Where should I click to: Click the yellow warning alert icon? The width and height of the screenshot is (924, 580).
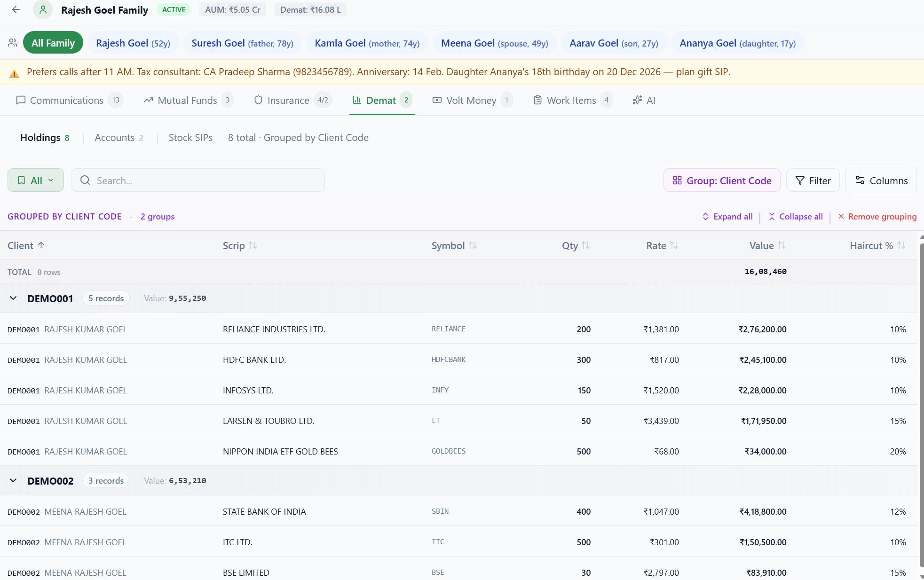tap(14, 73)
